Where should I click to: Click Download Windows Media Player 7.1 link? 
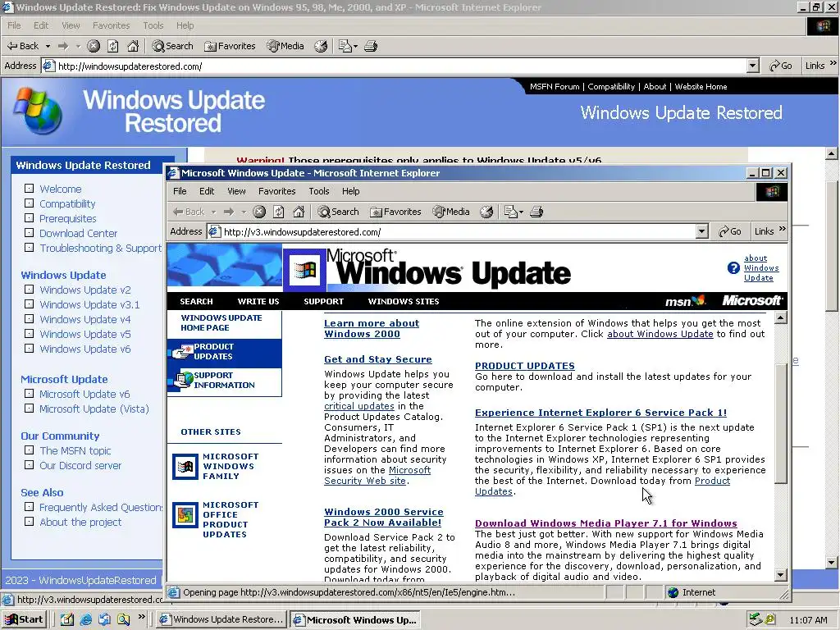point(606,523)
